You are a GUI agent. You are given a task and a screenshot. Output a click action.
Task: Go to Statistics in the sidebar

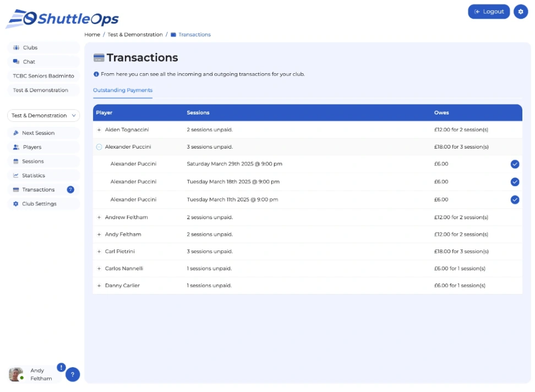(x=43, y=176)
